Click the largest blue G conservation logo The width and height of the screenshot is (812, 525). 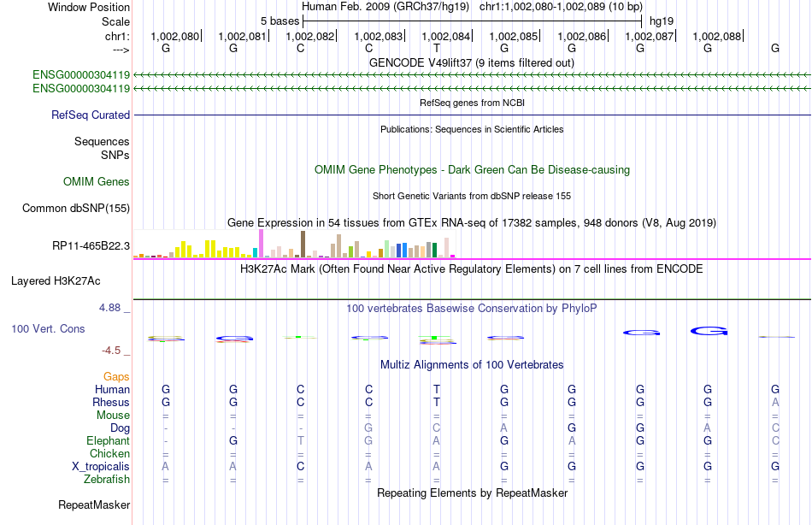coord(709,331)
